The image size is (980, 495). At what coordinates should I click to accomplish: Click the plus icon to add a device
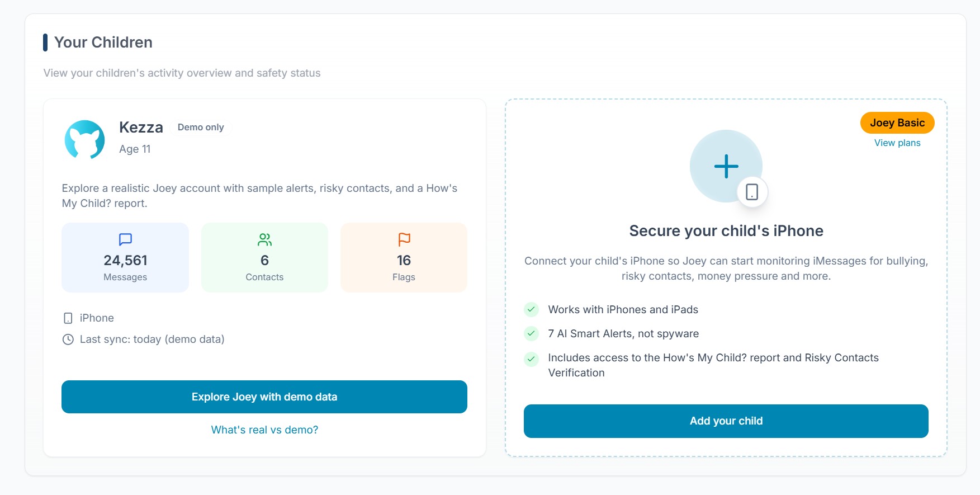point(726,166)
